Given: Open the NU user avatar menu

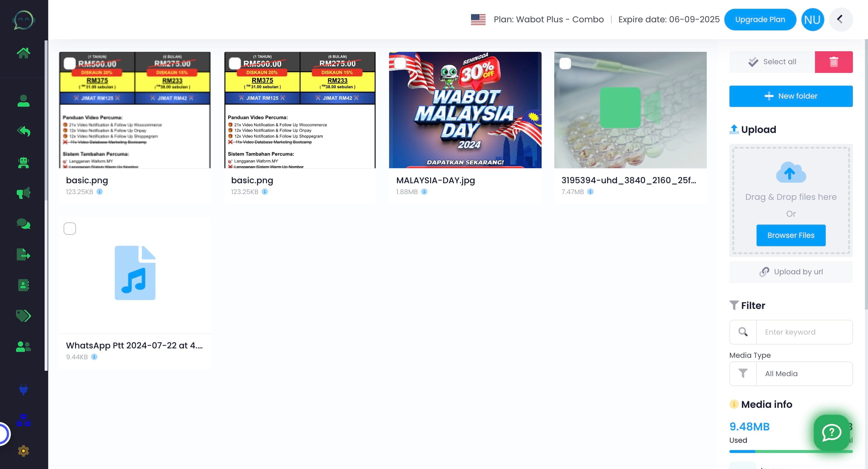Looking at the screenshot, I should coord(812,20).
